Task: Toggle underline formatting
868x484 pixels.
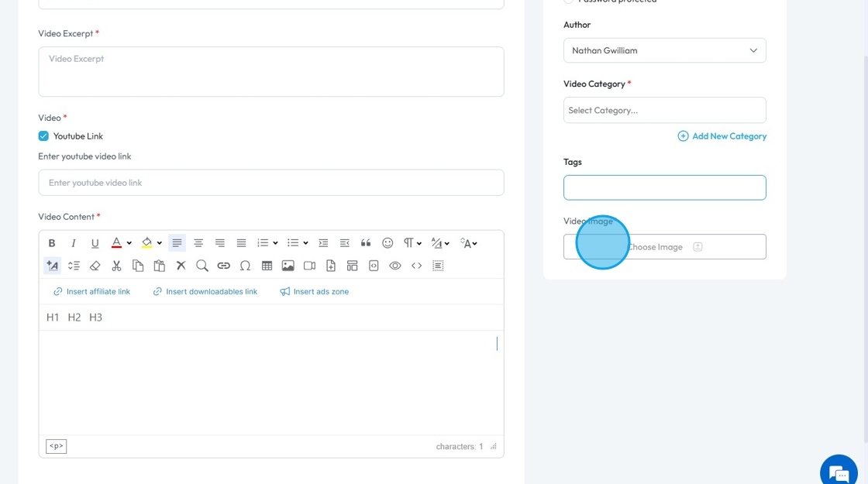Action: (95, 243)
